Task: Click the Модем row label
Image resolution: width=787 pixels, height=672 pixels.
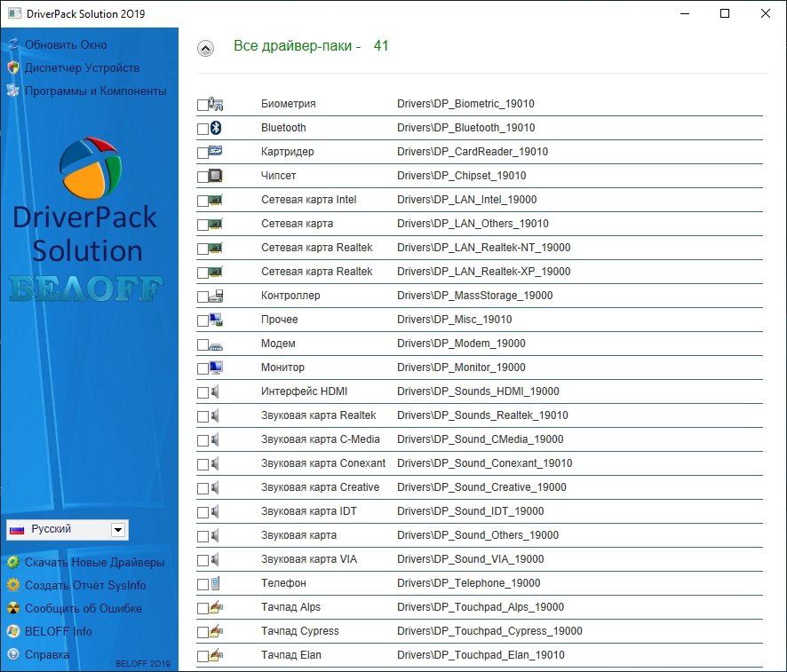Action: tap(278, 344)
